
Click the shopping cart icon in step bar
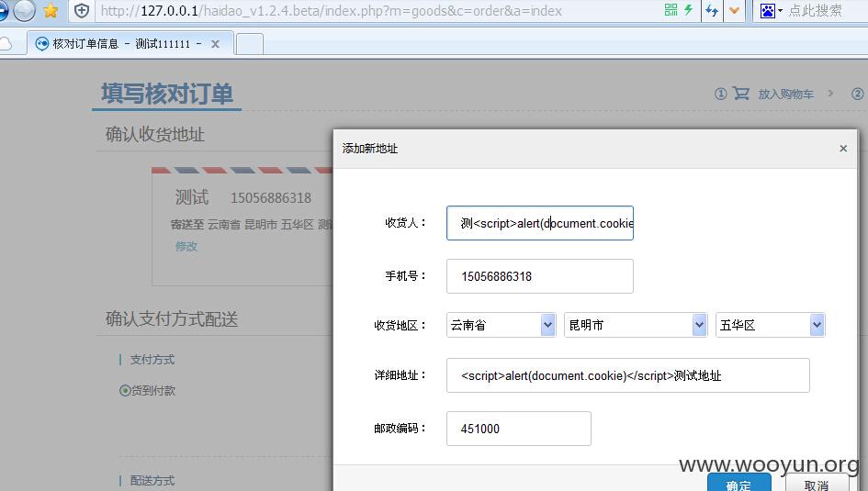pyautogui.click(x=741, y=94)
